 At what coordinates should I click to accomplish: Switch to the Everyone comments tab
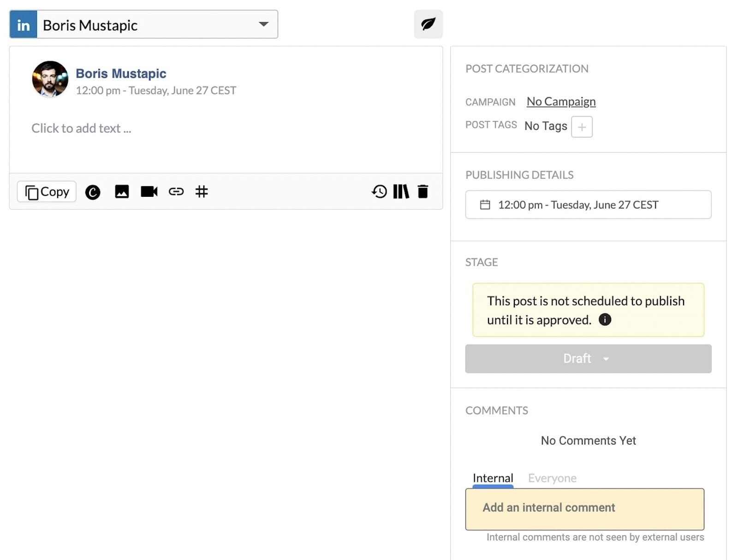coord(552,478)
